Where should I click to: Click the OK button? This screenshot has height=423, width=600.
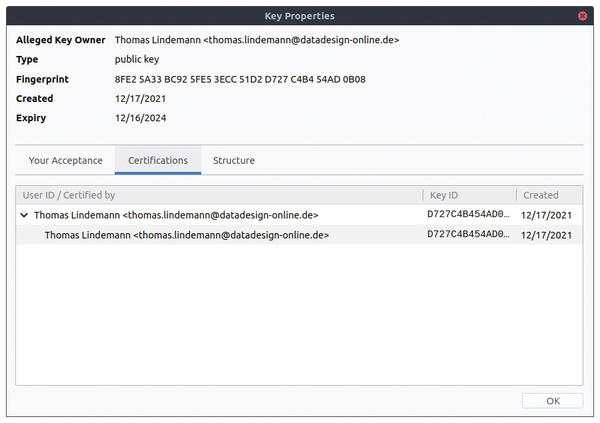click(553, 401)
